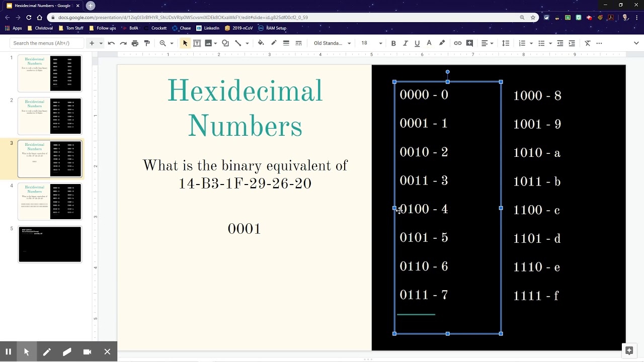Toggle the recorder webcam icon
Screen dimensions: 644x362
pos(87,352)
